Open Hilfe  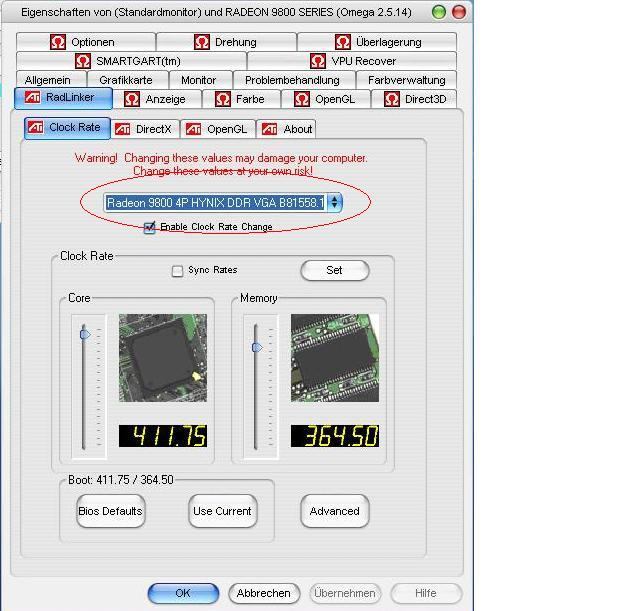[426, 593]
